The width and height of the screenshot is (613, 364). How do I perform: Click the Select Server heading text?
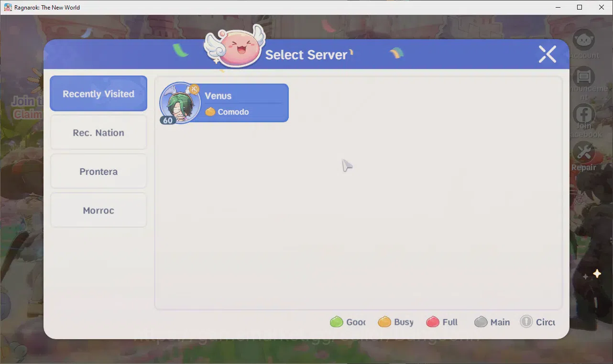(306, 54)
